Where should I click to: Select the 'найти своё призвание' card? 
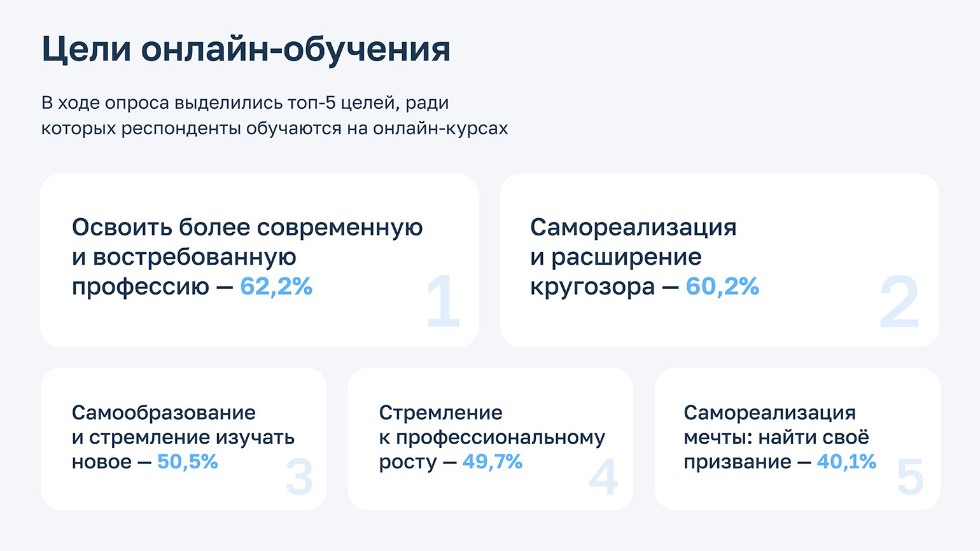coord(797,438)
